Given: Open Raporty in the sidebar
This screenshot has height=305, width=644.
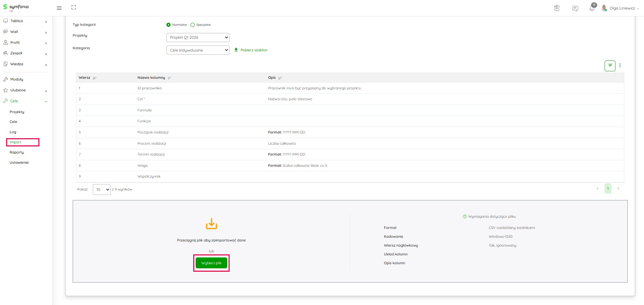Looking at the screenshot, I should click(x=17, y=152).
